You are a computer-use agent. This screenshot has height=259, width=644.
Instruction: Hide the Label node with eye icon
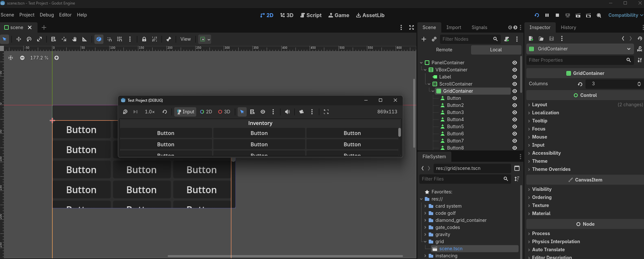(x=515, y=77)
